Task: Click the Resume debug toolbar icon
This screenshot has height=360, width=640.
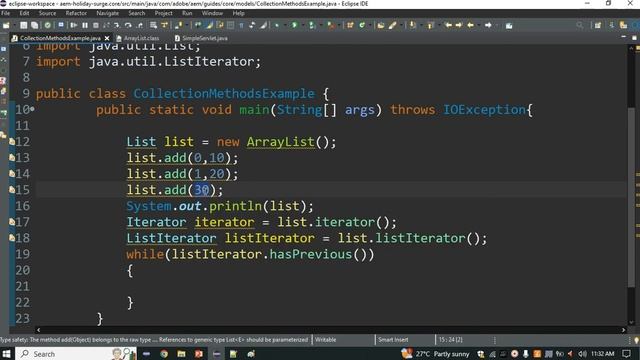Action: coord(74,25)
